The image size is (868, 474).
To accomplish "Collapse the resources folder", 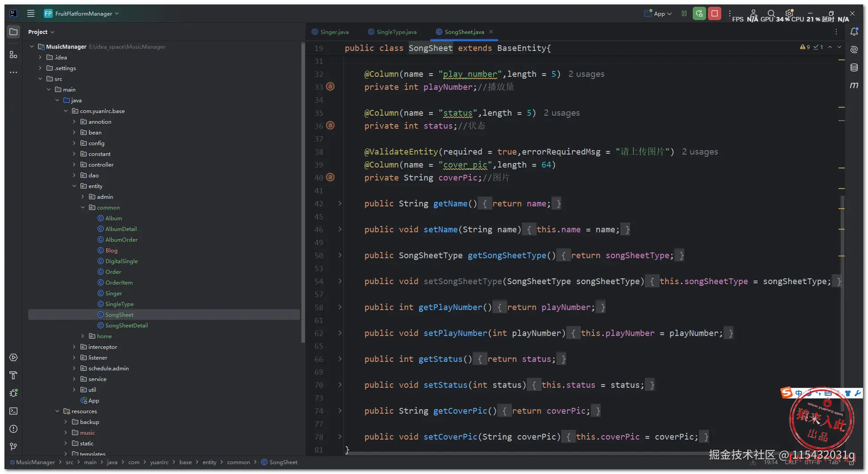I will [57, 411].
